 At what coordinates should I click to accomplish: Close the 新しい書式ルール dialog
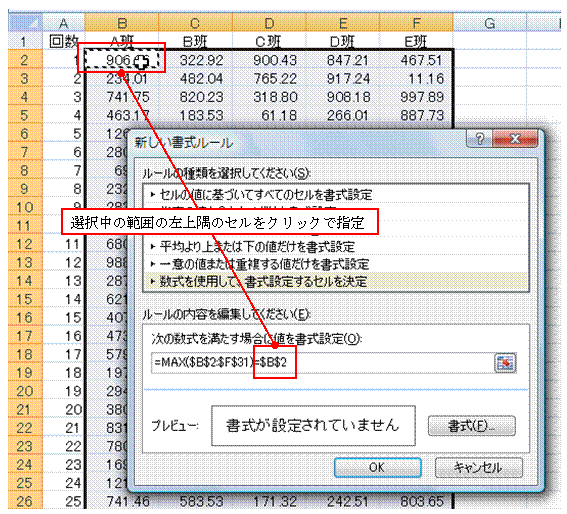tap(515, 139)
